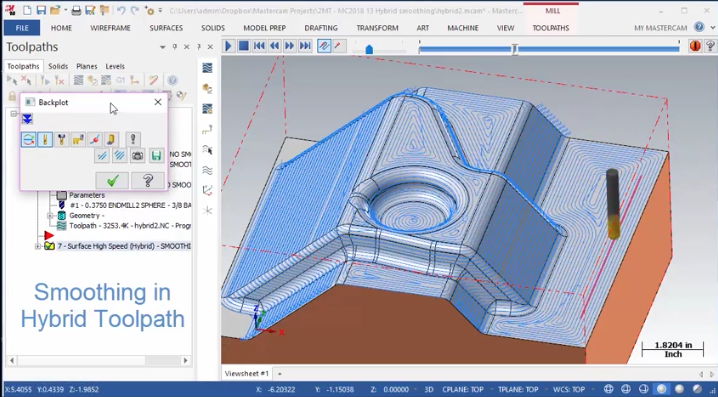Open the TOOLPATHS ribbon tab

point(551,28)
